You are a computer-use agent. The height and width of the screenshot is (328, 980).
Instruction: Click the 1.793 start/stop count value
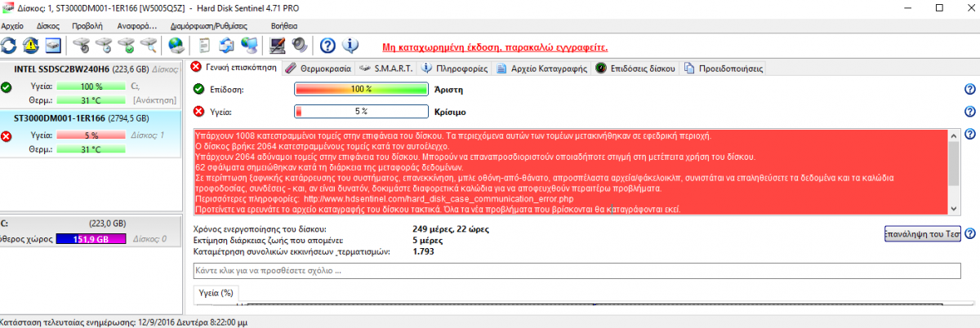pos(424,251)
